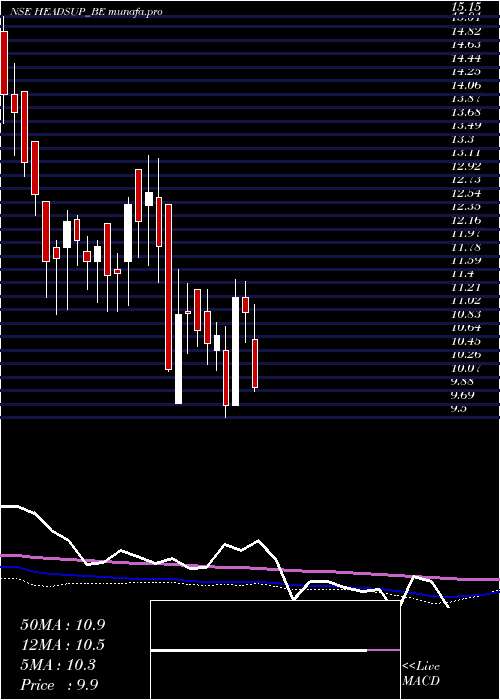
Task: Click the 14.44 price axis label
Action: pos(466,58)
